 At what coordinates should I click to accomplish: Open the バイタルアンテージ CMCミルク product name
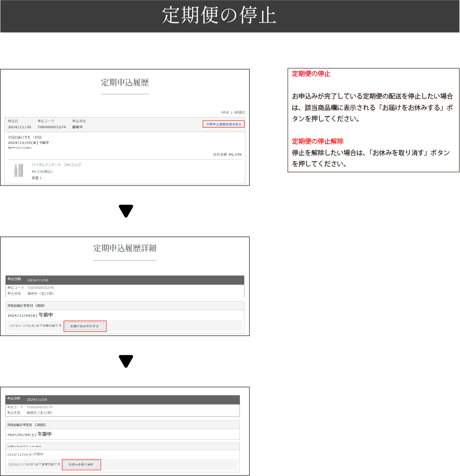pyautogui.click(x=56, y=165)
